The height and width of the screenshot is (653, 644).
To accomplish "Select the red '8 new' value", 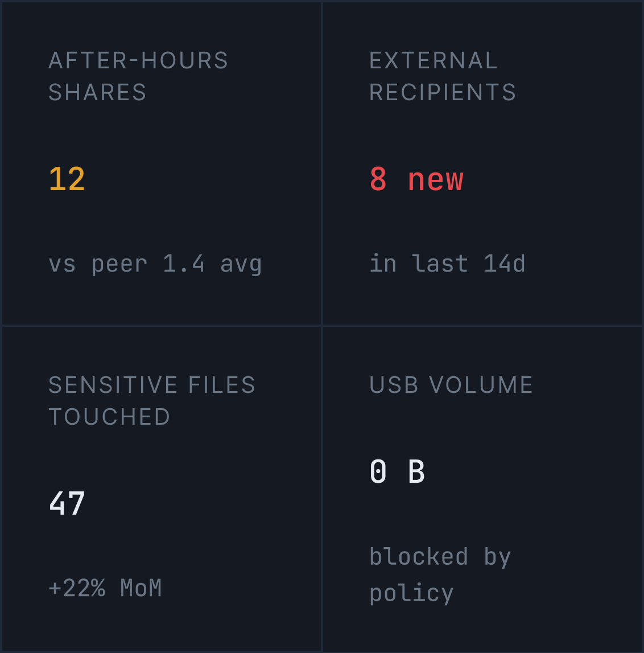I will click(x=416, y=179).
